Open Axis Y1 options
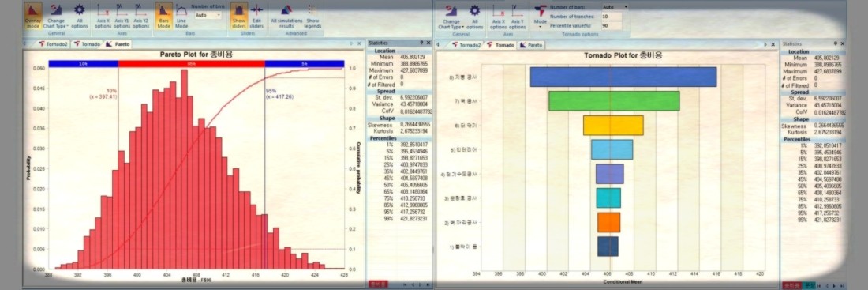 pyautogui.click(x=122, y=16)
